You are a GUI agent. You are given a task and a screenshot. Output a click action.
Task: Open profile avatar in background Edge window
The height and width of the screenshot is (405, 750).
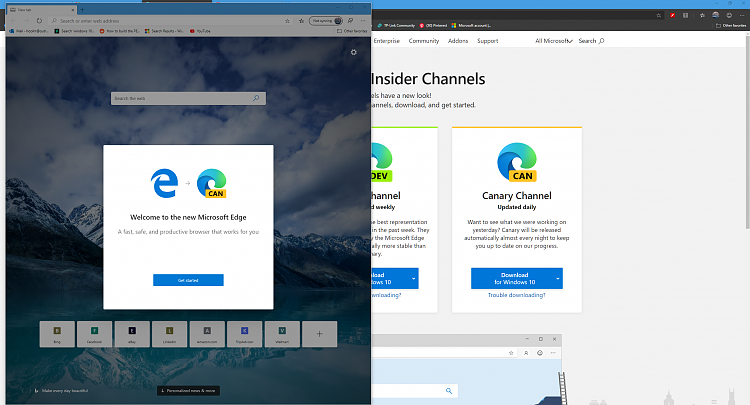pyautogui.click(x=716, y=15)
